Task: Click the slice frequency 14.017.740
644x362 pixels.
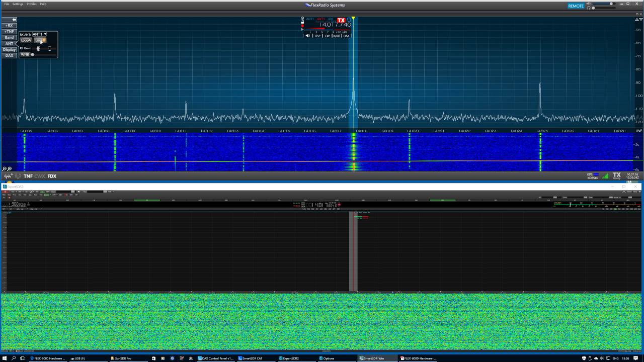Action: click(335, 25)
